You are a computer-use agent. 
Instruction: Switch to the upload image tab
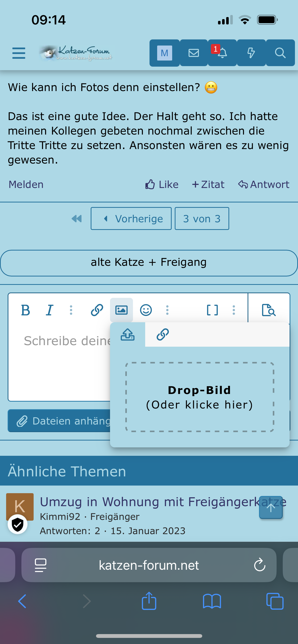[x=128, y=334]
